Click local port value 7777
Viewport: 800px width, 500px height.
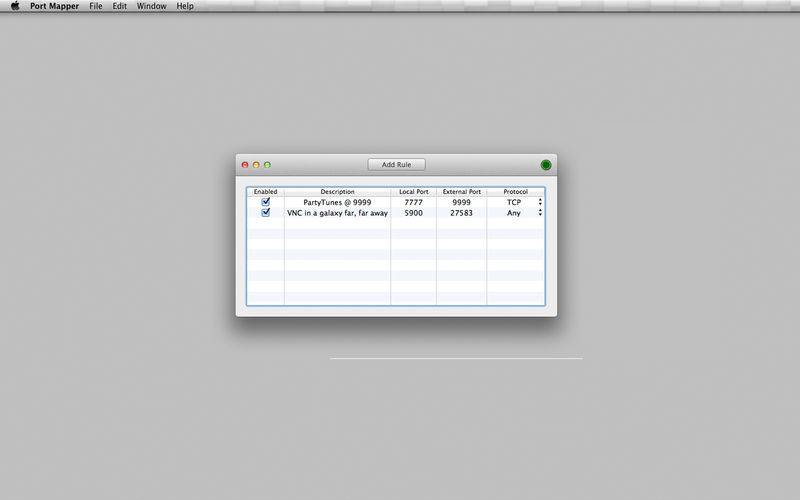(414, 202)
